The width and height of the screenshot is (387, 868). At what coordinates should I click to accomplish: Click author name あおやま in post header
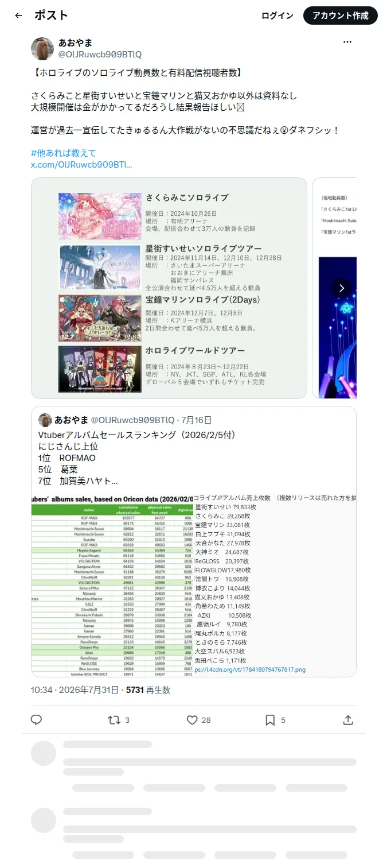tap(76, 43)
